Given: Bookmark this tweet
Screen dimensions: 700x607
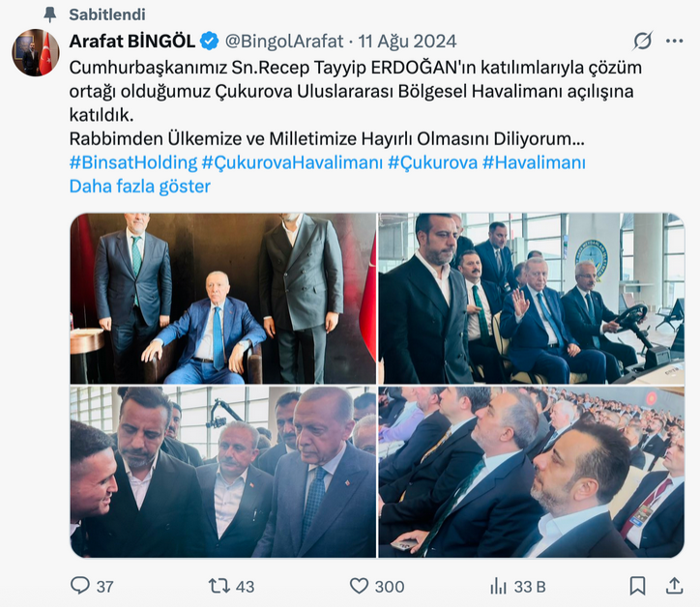Looking at the screenshot, I should [637, 586].
